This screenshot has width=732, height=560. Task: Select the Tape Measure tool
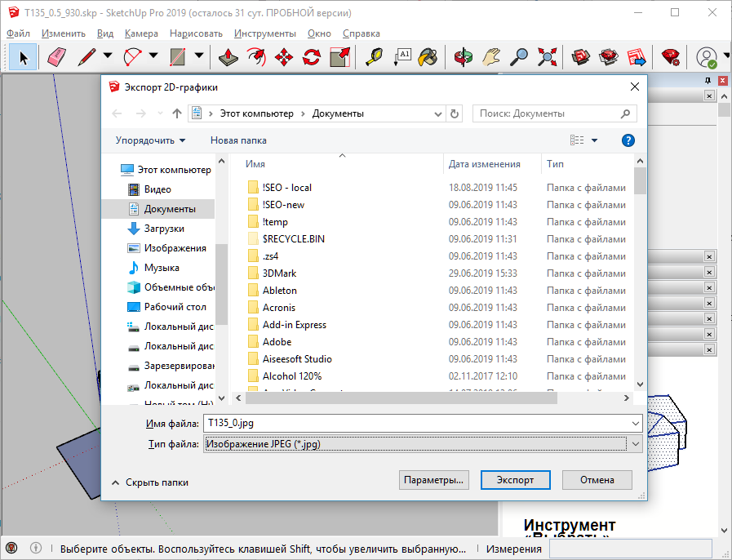(x=373, y=56)
